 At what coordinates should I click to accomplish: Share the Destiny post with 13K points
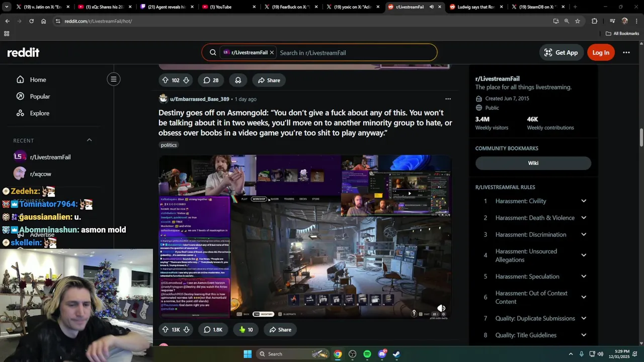280,329
